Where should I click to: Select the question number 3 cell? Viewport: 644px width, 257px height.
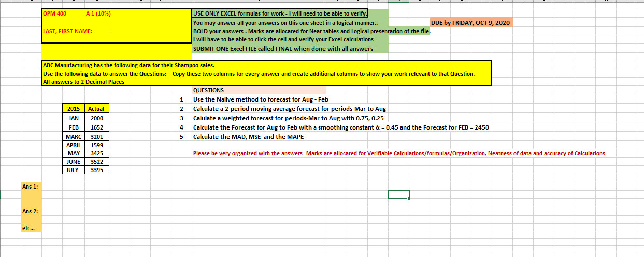[181, 118]
